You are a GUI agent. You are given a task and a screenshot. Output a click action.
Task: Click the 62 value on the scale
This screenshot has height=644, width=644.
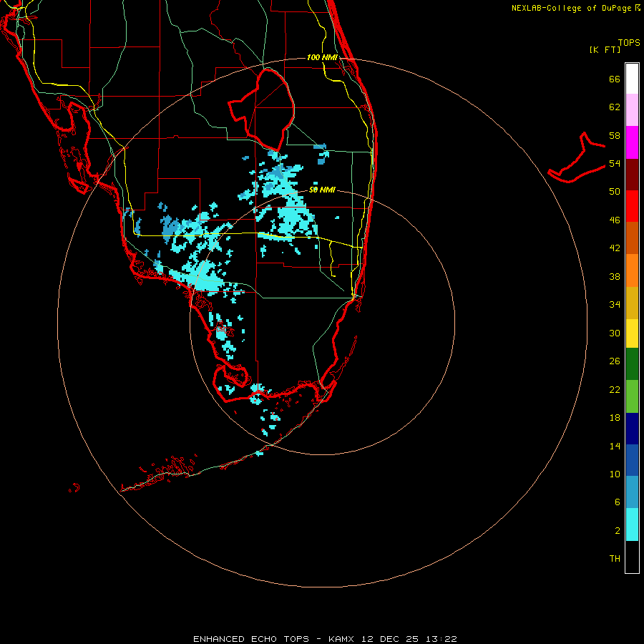tap(615, 107)
